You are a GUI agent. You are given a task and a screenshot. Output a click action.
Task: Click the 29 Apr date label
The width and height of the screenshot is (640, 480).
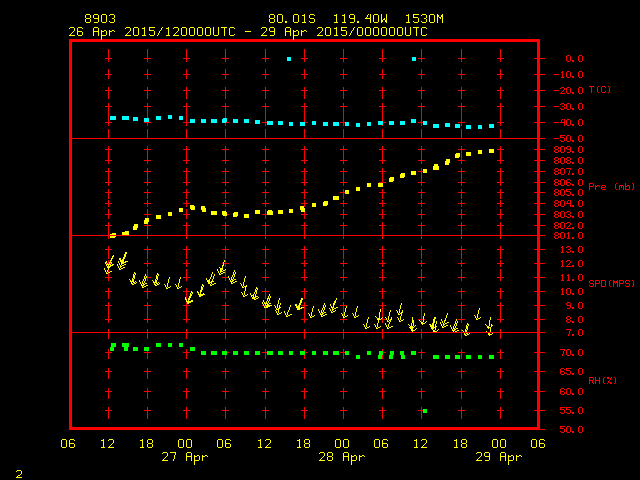499,457
